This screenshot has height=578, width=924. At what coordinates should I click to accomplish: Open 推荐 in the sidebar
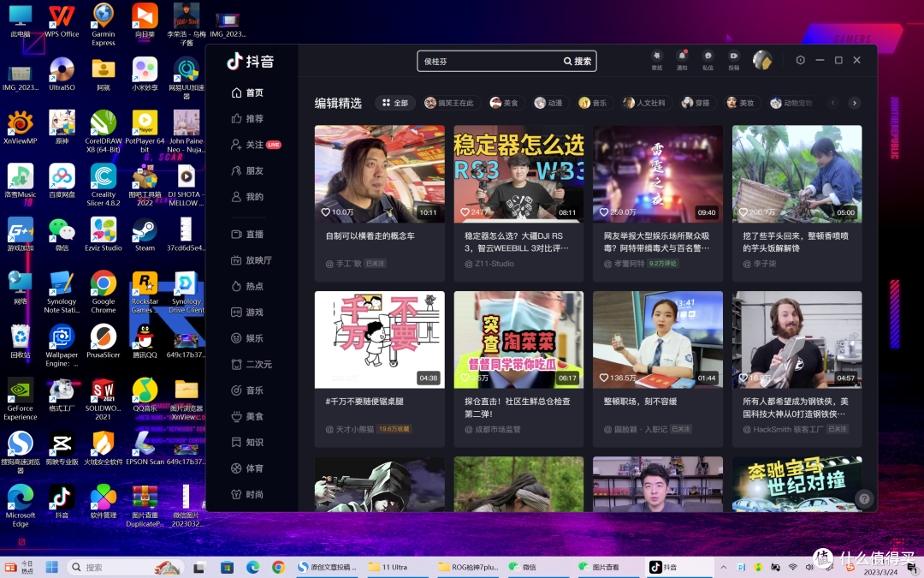pyautogui.click(x=247, y=118)
